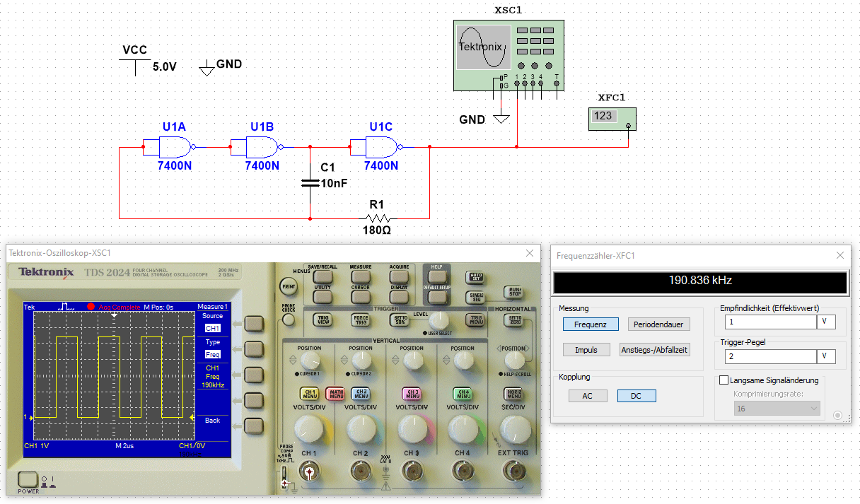Open the Komprimierungsrate dropdown
The image size is (860, 504).
point(777,409)
